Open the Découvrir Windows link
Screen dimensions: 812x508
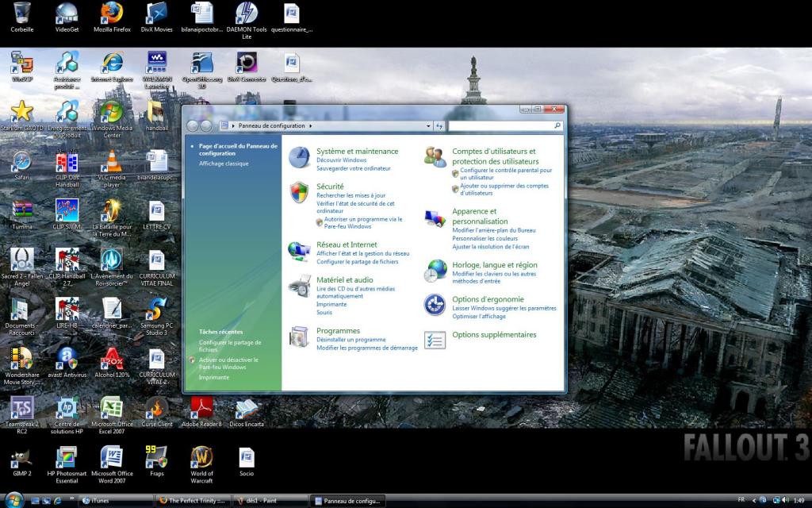click(x=341, y=160)
